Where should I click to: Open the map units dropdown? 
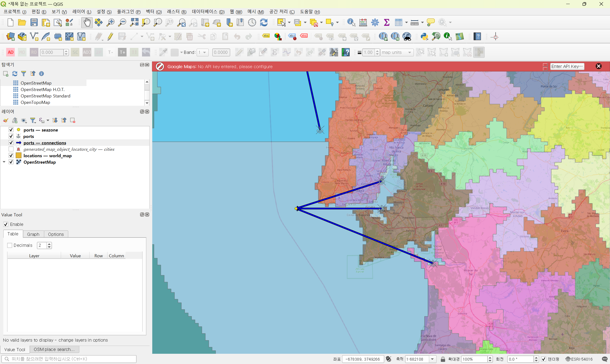click(x=397, y=52)
